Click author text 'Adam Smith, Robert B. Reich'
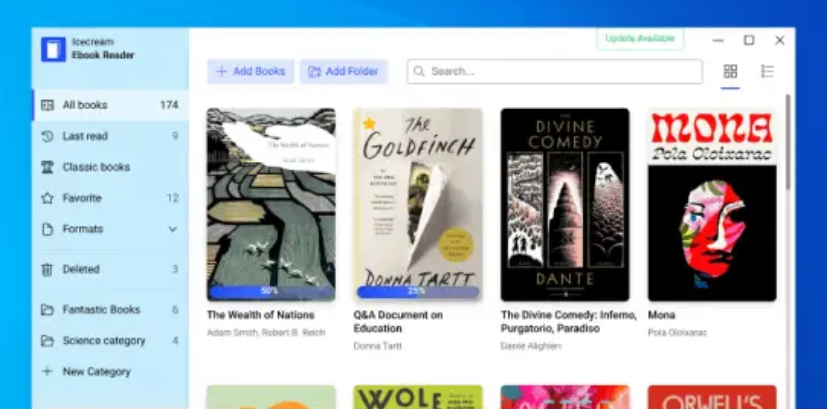The height and width of the screenshot is (409, 827). tap(266, 332)
